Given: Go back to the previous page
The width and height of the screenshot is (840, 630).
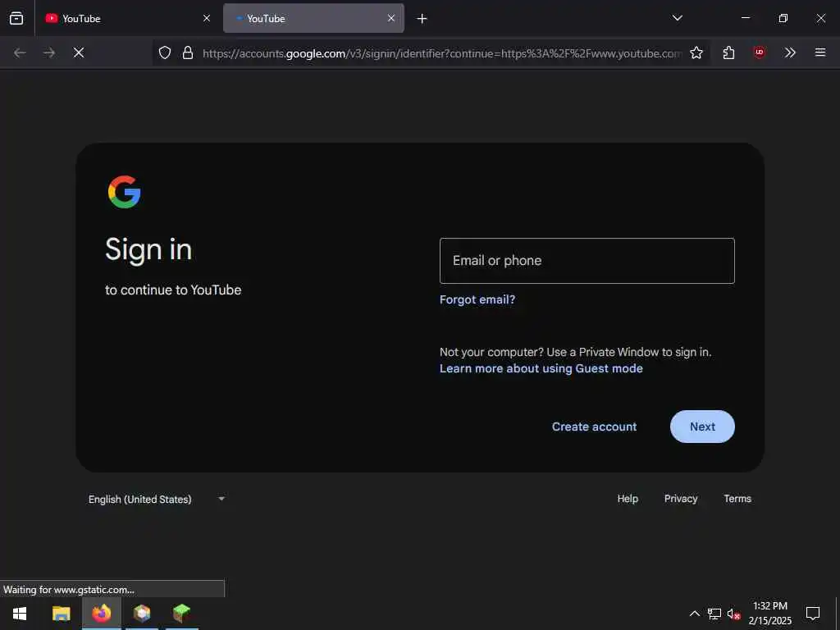Looking at the screenshot, I should click(x=20, y=52).
